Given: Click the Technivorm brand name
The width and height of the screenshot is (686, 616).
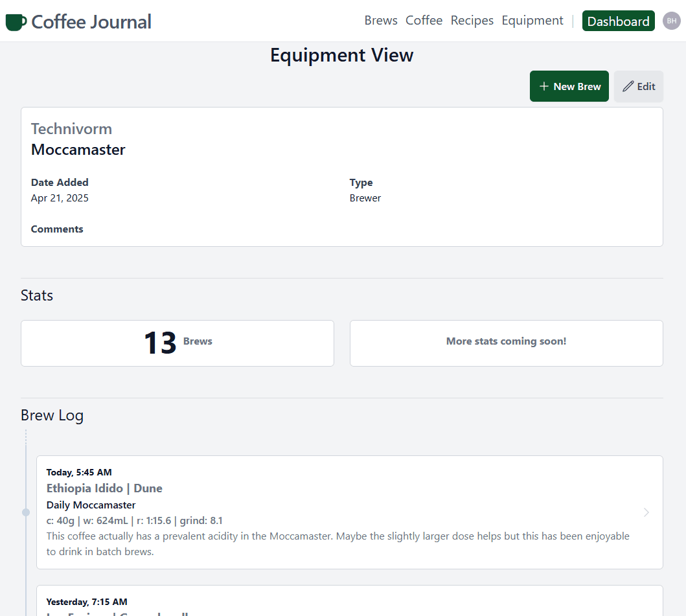Looking at the screenshot, I should [71, 129].
